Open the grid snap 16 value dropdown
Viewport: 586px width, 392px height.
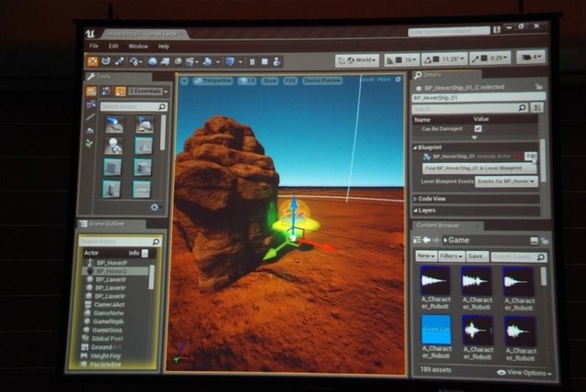[x=411, y=60]
